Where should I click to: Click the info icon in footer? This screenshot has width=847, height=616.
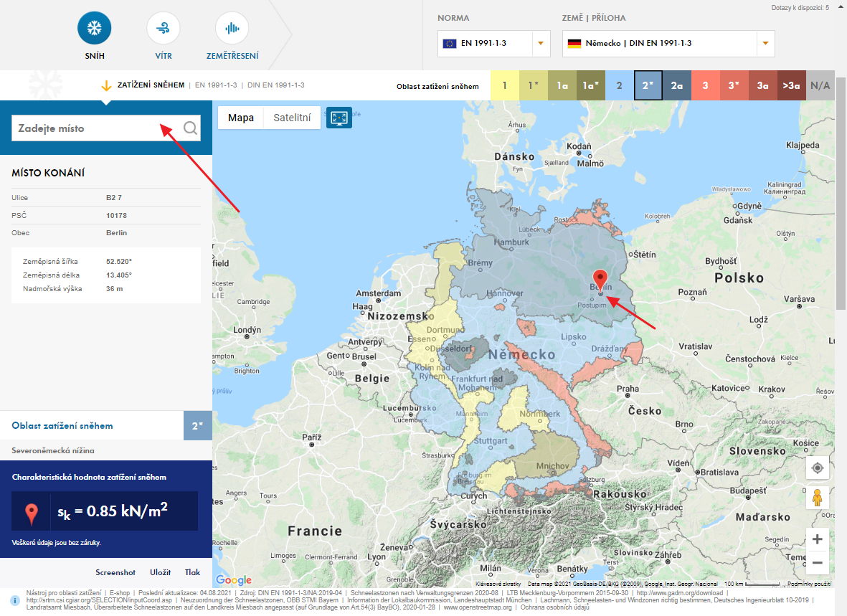[x=15, y=600]
